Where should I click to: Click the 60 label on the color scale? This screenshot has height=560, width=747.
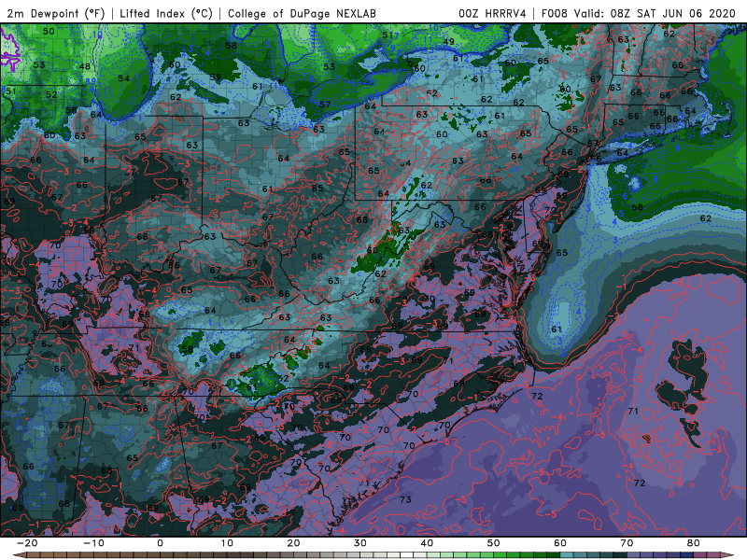tap(560, 543)
